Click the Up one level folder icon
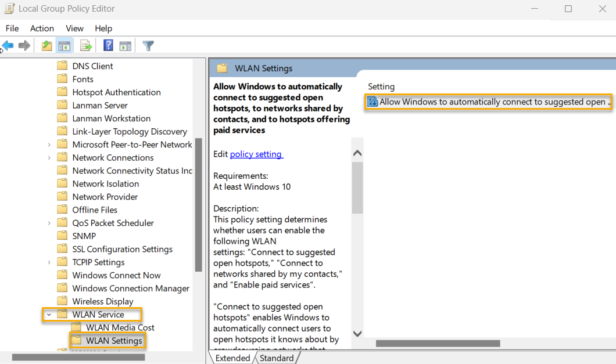616x364 pixels. click(46, 45)
